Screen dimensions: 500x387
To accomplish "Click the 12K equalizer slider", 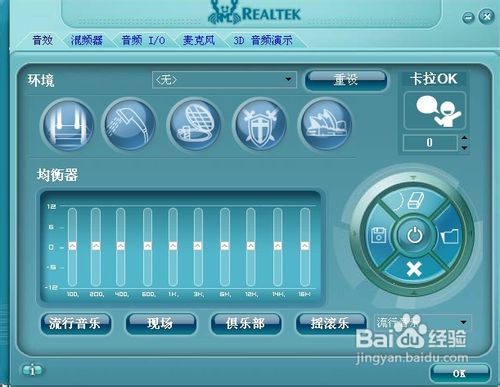I will [x=251, y=247].
